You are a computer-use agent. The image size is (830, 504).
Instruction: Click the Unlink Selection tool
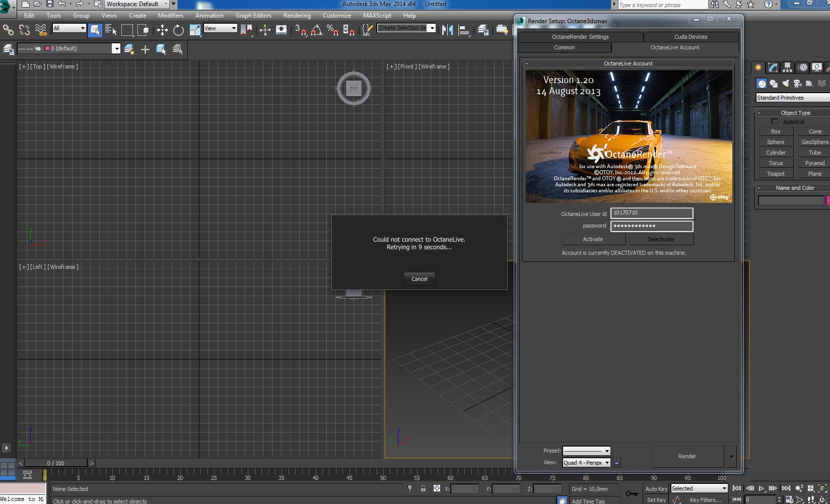pos(24,30)
